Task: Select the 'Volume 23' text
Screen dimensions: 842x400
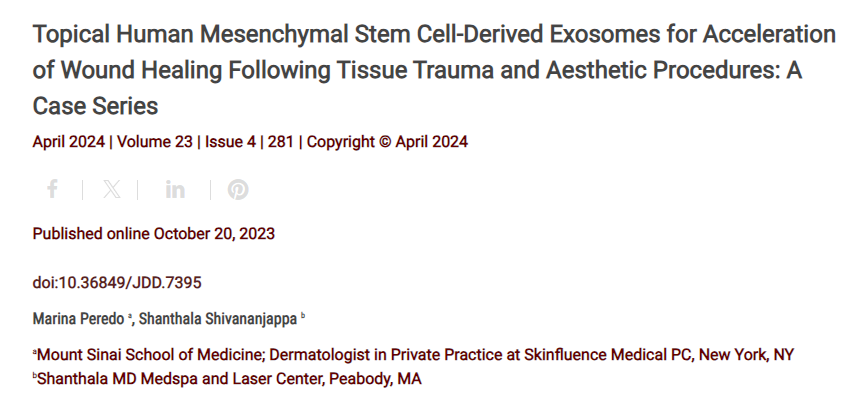Action: click(x=155, y=142)
